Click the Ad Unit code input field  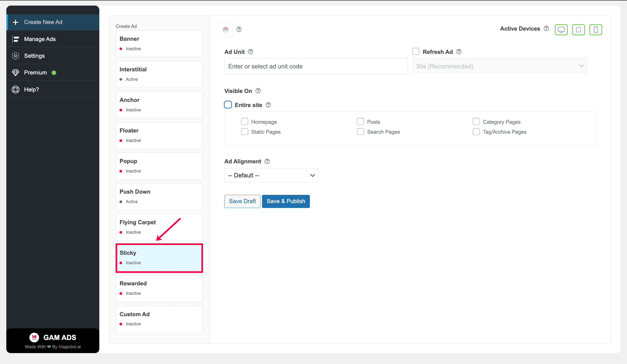tap(316, 66)
